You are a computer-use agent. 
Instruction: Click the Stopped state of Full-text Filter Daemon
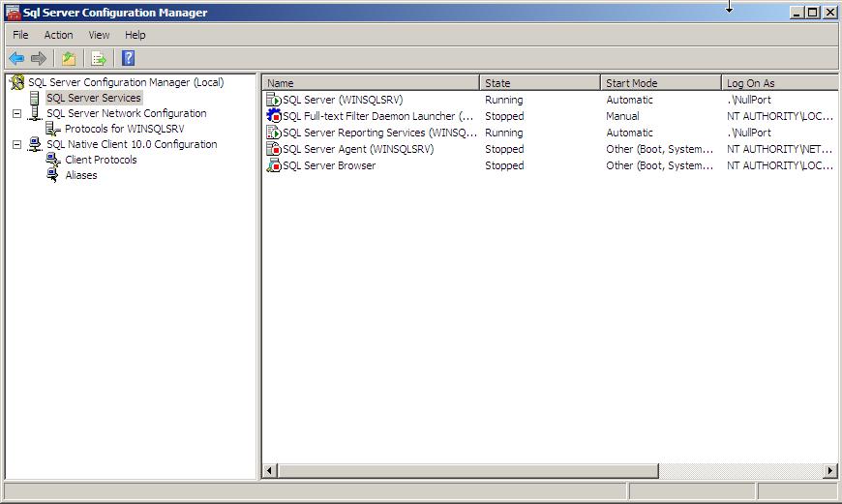(504, 116)
